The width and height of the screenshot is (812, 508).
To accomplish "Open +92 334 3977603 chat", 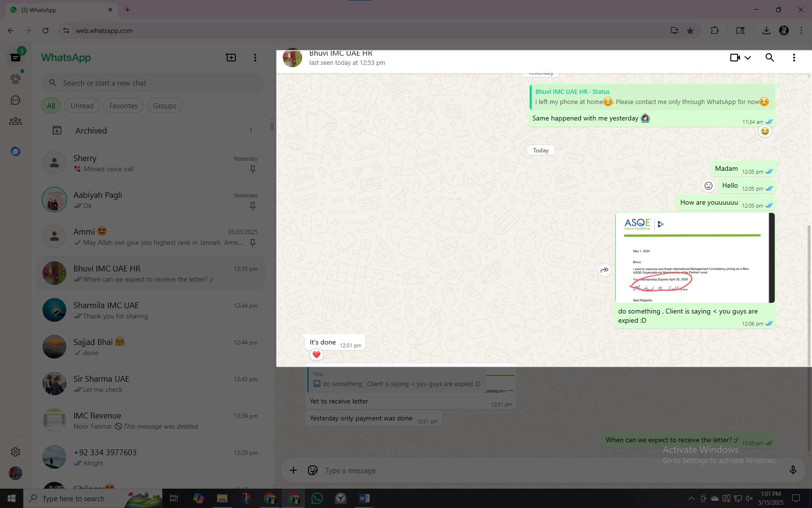I will tap(151, 457).
